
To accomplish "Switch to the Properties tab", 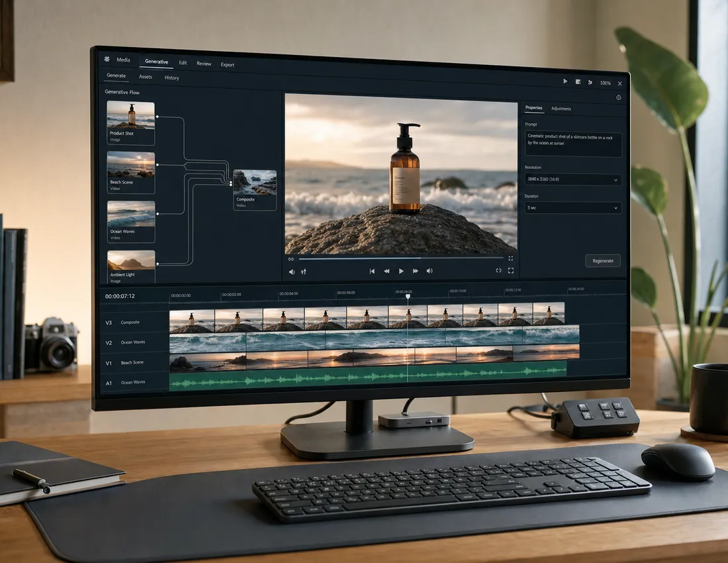I will 533,108.
